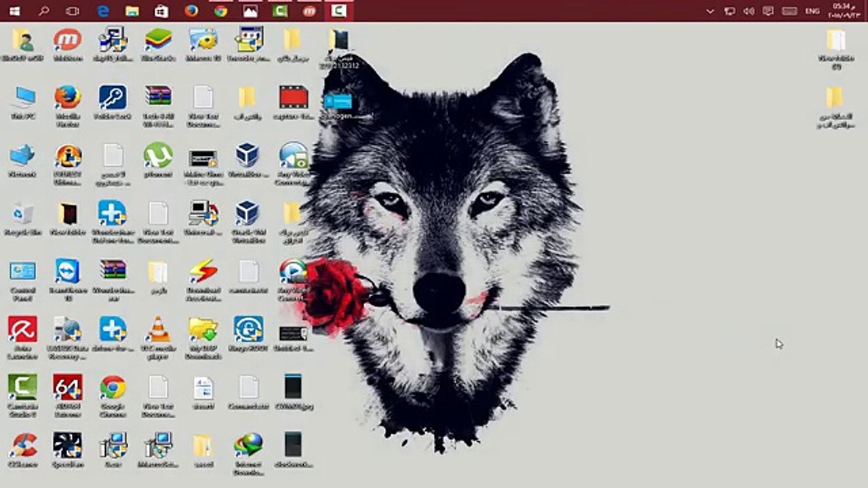Select the downloads folder with green arrow
The width and height of the screenshot is (868, 488).
click(x=203, y=337)
